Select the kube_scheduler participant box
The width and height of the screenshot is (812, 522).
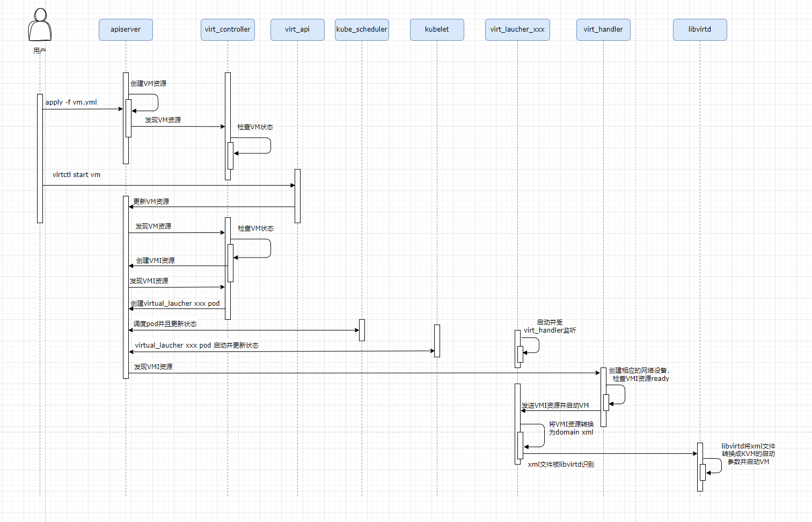tap(362, 30)
